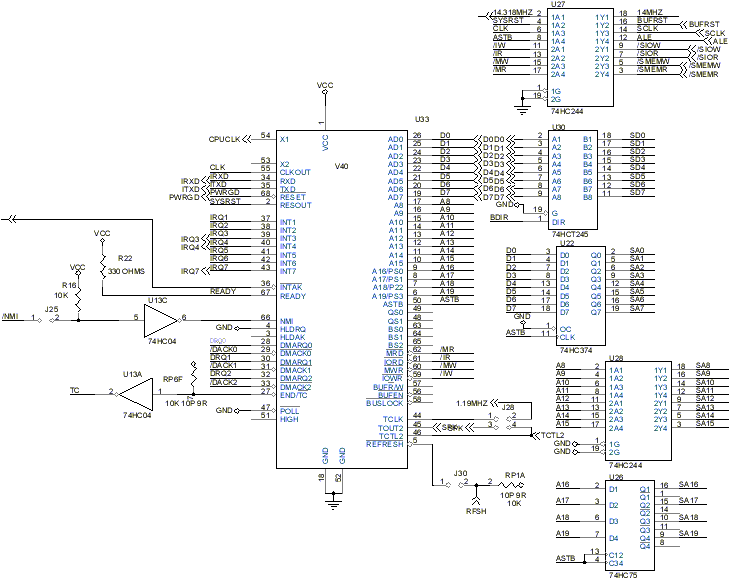Click the 74HC374 label under U22
The image size is (730, 580).
click(576, 350)
